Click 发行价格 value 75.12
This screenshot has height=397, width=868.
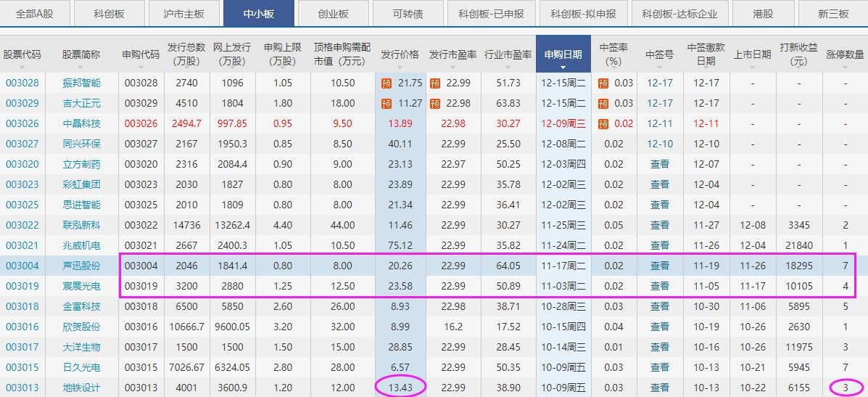400,245
